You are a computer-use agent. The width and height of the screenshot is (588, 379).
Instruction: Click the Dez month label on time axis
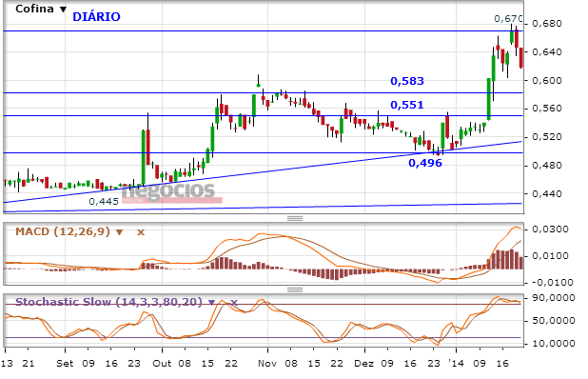pyautogui.click(x=364, y=364)
